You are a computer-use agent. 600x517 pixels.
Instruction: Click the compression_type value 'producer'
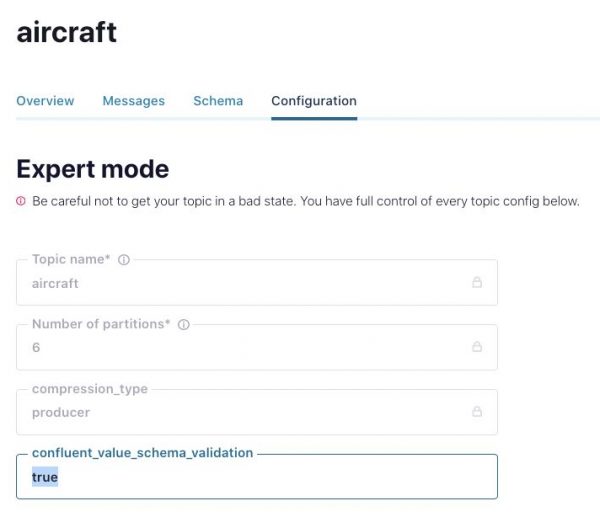[61, 412]
